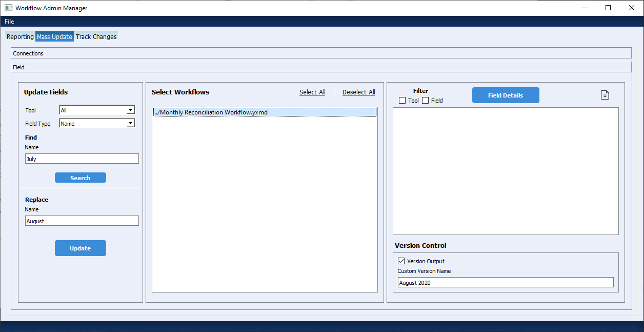Select Monthly Reconciliation Workflow.yxmd in list
Screen dimensions: 644x332
coord(265,112)
